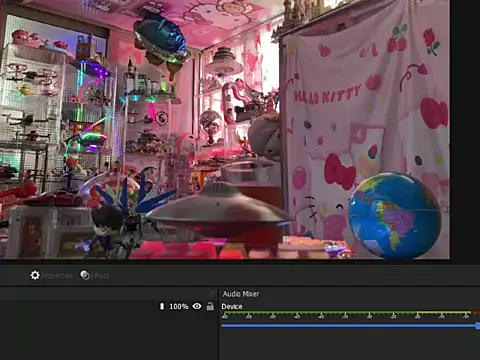Click the red peak zone of the meter

click(476, 313)
